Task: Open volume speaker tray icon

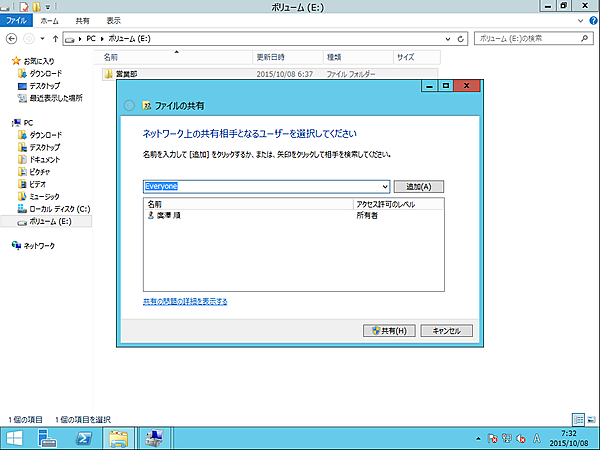Action: pos(521,439)
